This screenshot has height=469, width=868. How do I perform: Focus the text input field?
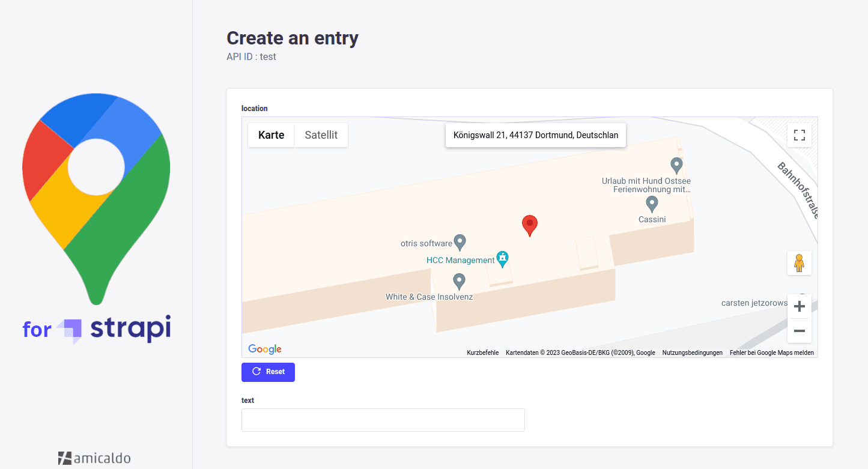point(383,420)
